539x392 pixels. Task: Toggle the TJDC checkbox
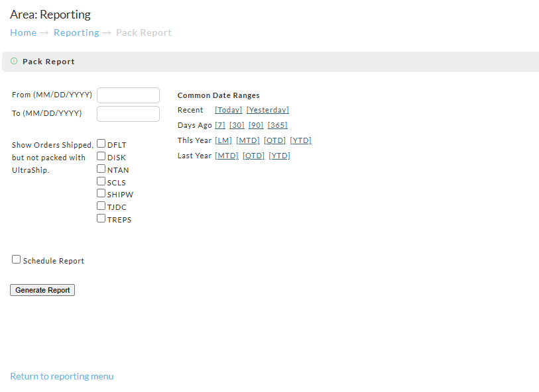pos(101,206)
